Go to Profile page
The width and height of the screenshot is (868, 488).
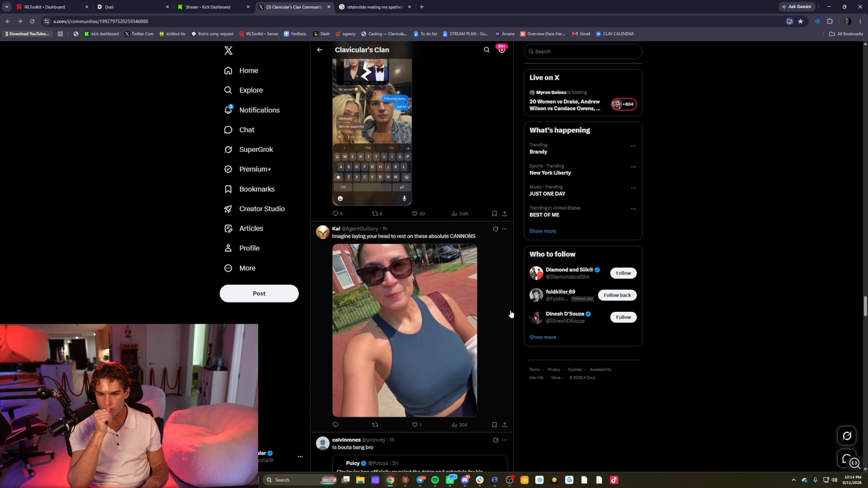(x=242, y=248)
